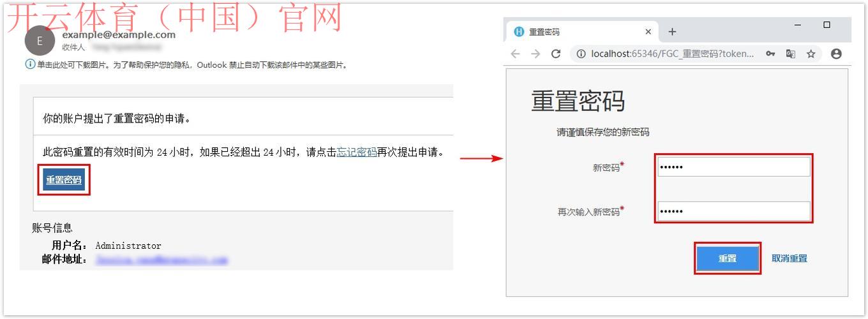868x319 pixels.
Task: Click the 再次输入新密码 password field
Action: pos(734,211)
